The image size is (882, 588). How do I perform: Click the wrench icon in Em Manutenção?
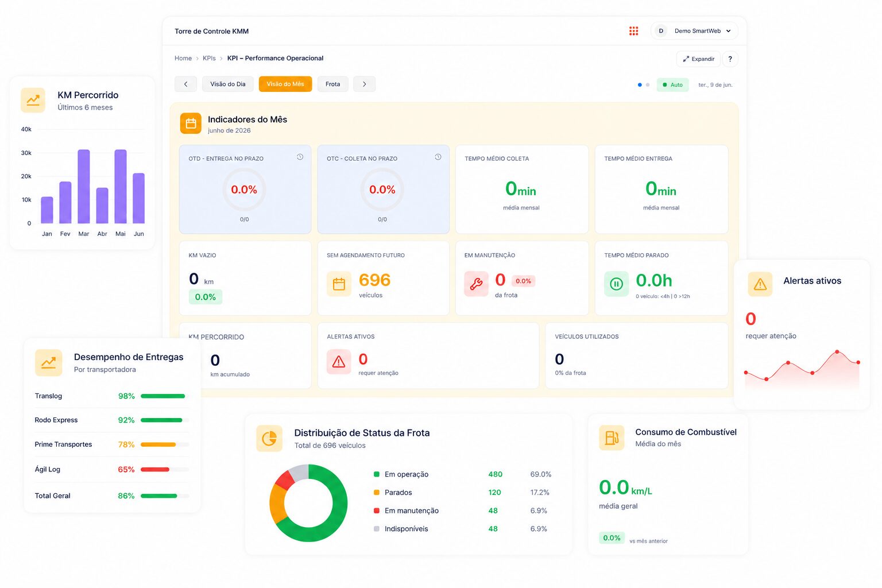pos(476,284)
